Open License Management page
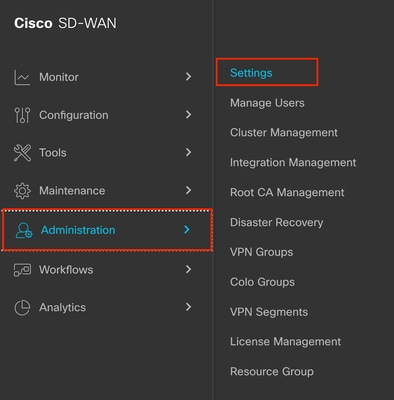This screenshot has height=400, width=394. 285,341
